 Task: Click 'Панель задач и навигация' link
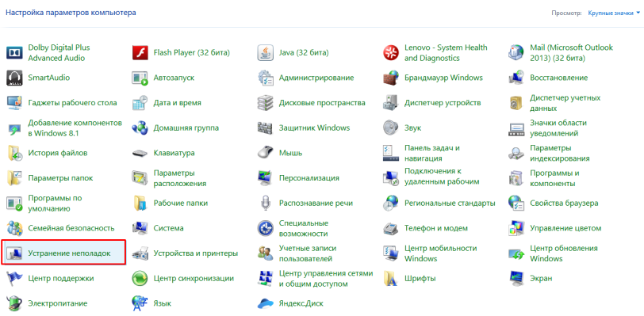coord(432,153)
